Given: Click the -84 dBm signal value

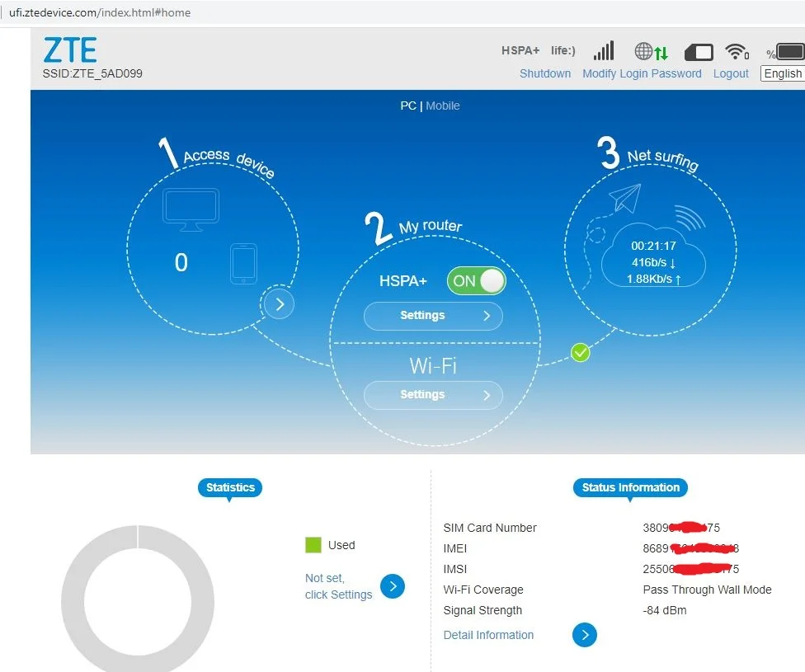Looking at the screenshot, I should [x=664, y=610].
